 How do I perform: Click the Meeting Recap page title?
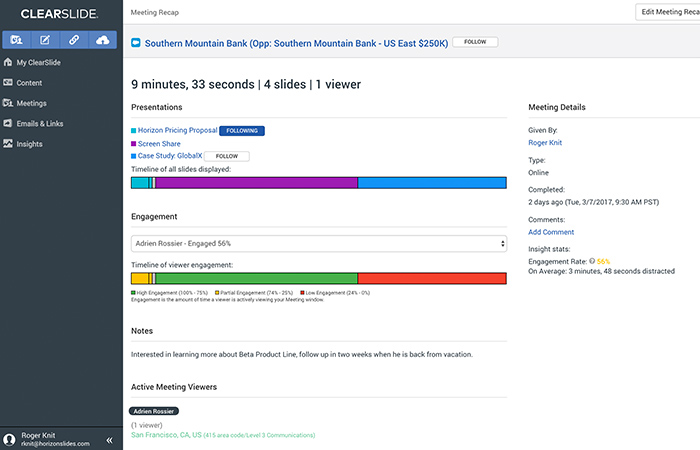154,12
